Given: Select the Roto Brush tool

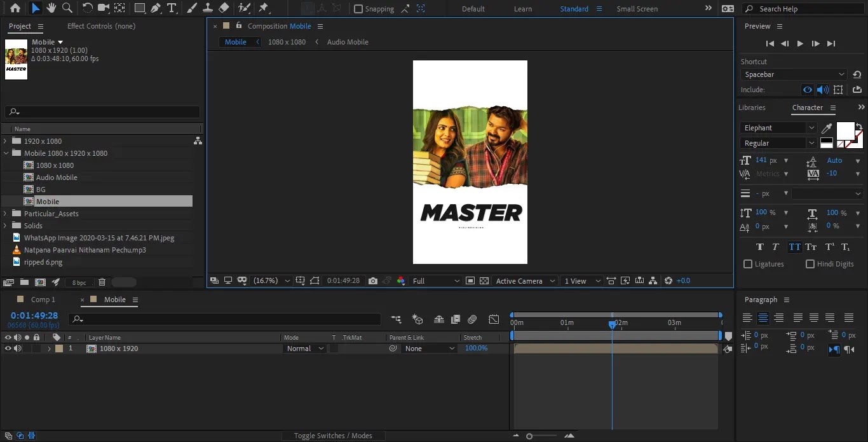Looking at the screenshot, I should (x=243, y=8).
